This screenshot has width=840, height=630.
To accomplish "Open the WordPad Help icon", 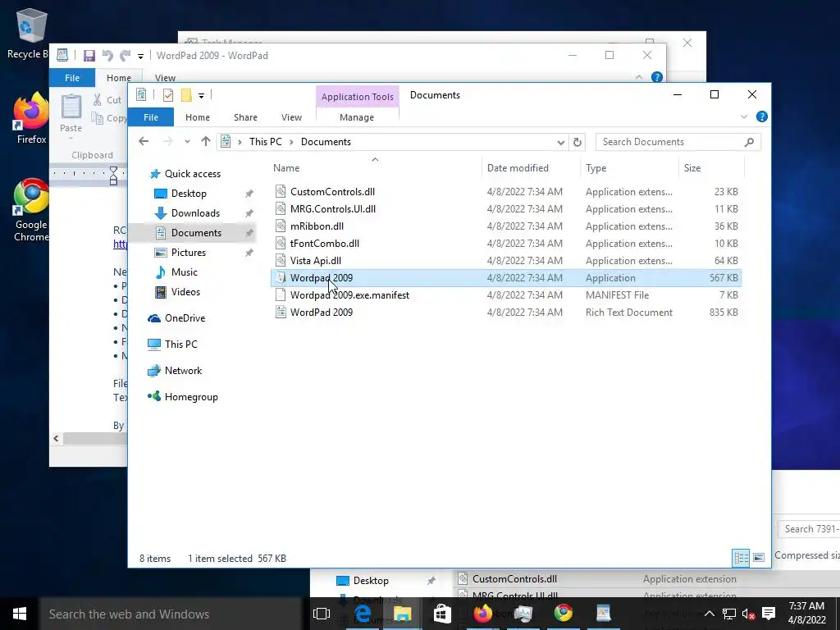I will [657, 77].
